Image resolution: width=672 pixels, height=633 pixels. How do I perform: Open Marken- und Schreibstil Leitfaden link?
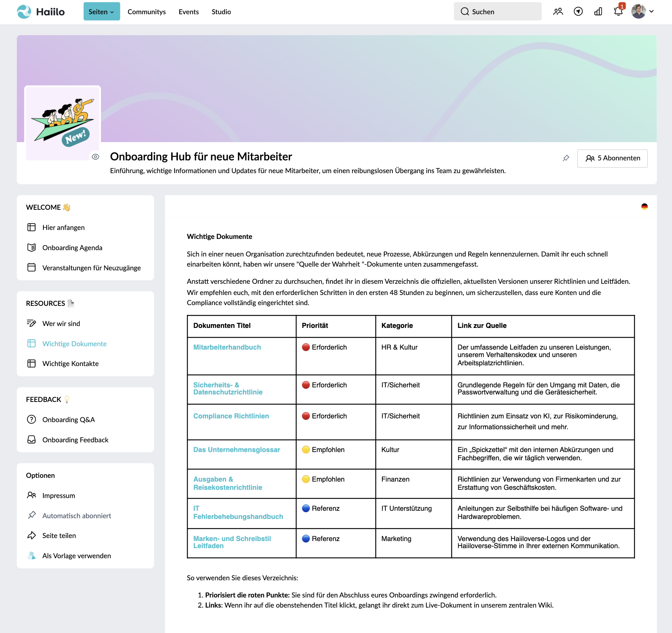(x=232, y=542)
